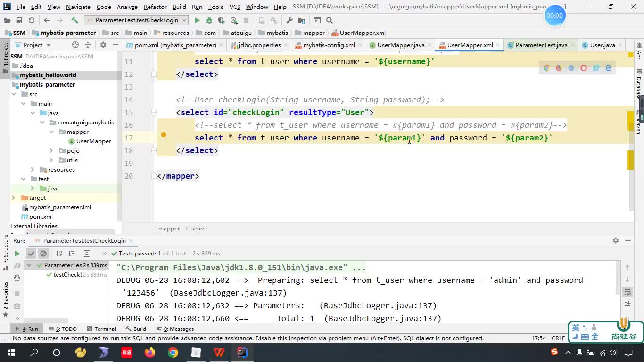Open Run panel settings gear
Viewport: 644px width, 362px height.
(616, 240)
